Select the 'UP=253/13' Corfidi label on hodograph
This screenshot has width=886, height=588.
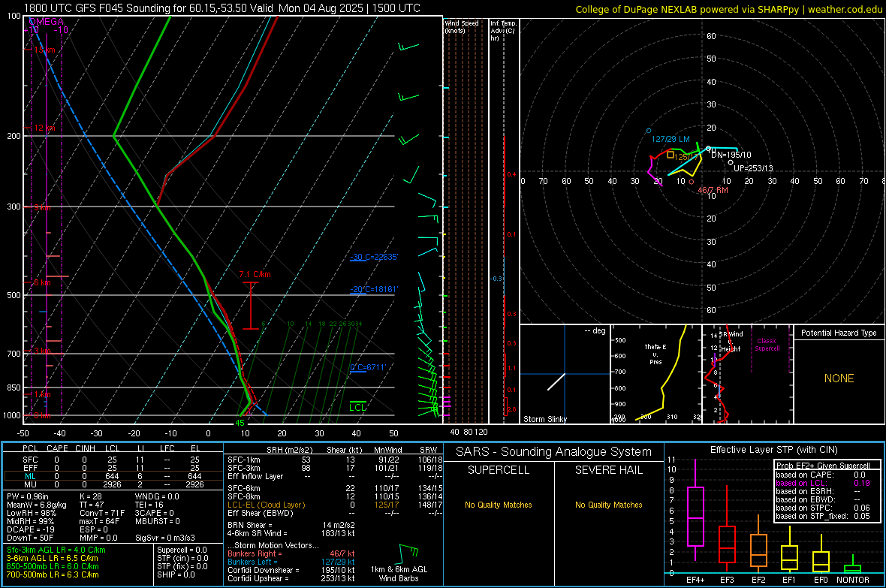click(752, 168)
